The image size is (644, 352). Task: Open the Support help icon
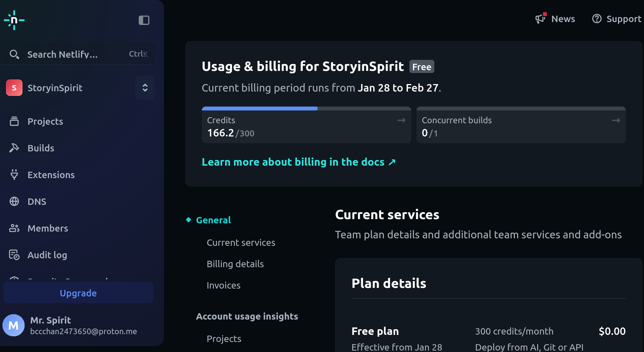click(597, 19)
